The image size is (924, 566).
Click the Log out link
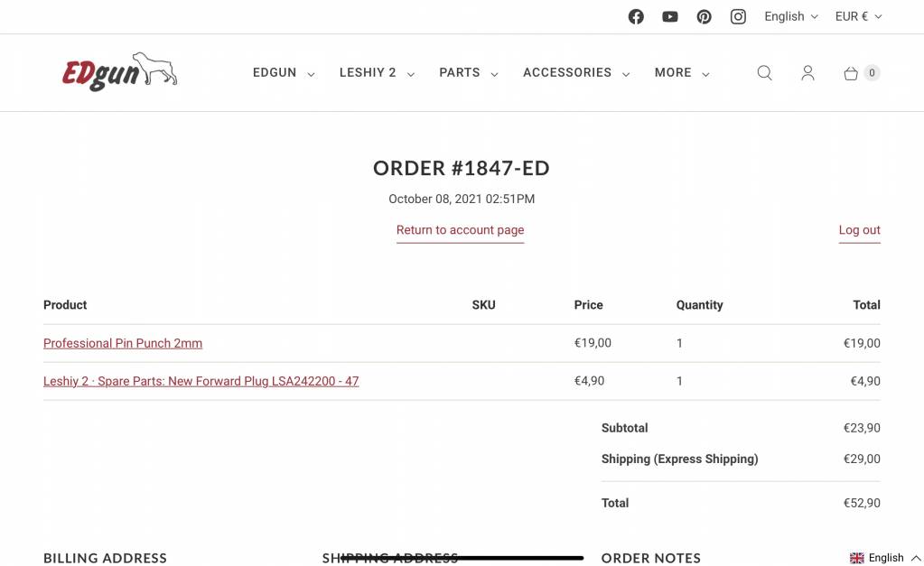click(859, 230)
